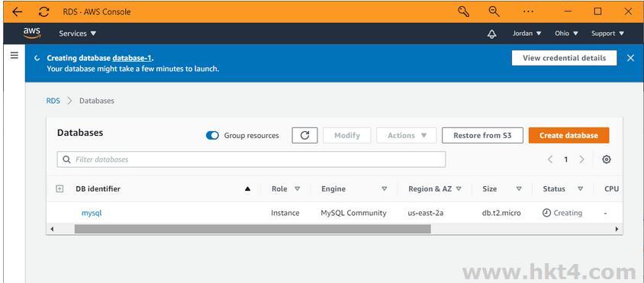This screenshot has width=644, height=283.
Task: Open the database-1 link in the banner
Action: click(x=132, y=58)
